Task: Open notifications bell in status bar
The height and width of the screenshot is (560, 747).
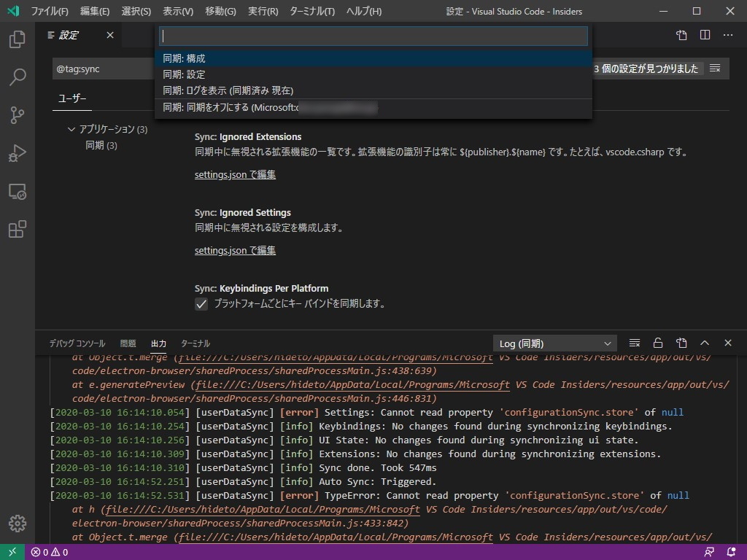Action: [x=731, y=553]
